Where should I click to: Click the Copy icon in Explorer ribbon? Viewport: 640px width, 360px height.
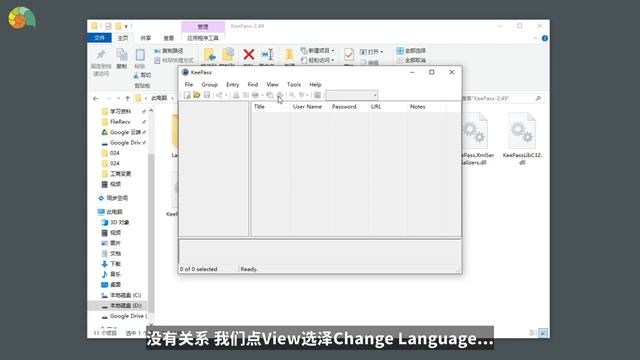click(122, 55)
